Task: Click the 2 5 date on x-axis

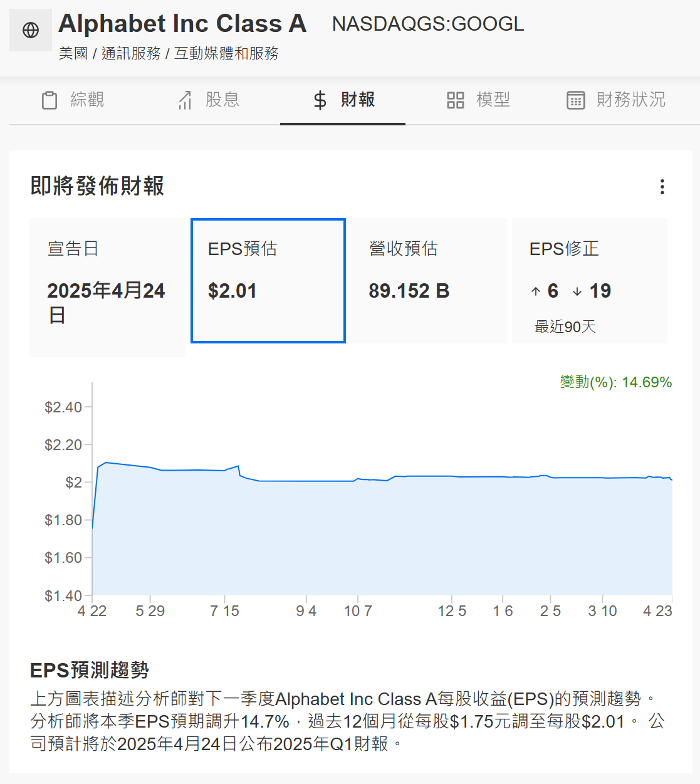Action: pos(550,611)
